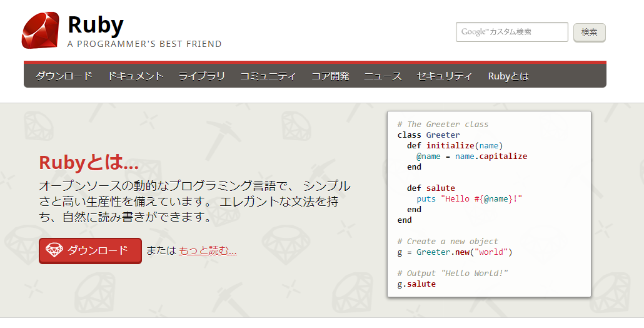Go to the ライブラリ navigation item
The height and width of the screenshot is (328, 644).
[201, 76]
